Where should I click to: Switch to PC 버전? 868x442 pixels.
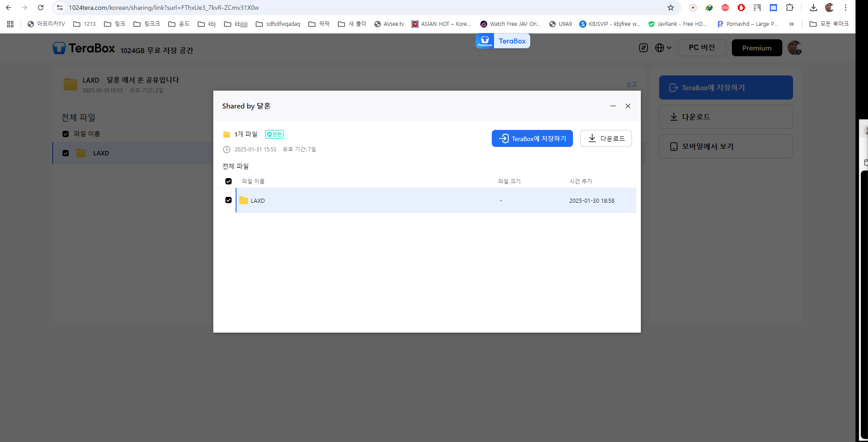[x=702, y=48]
